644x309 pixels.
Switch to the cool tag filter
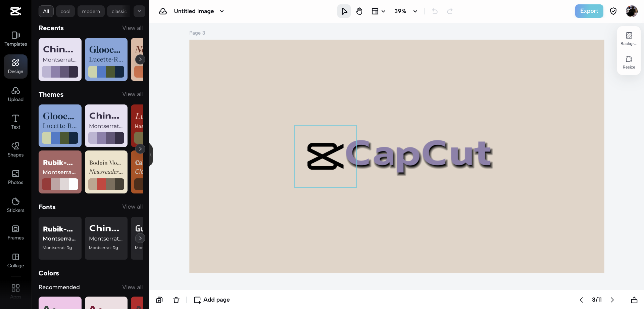[65, 11]
